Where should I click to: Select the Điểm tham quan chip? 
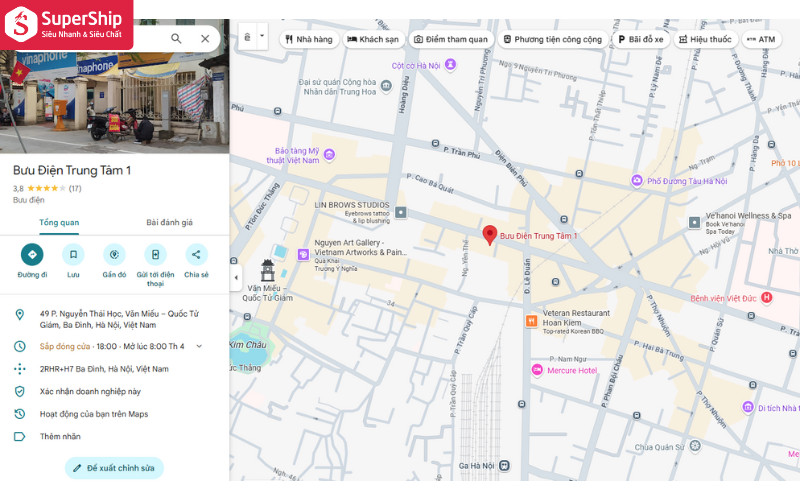click(x=451, y=39)
